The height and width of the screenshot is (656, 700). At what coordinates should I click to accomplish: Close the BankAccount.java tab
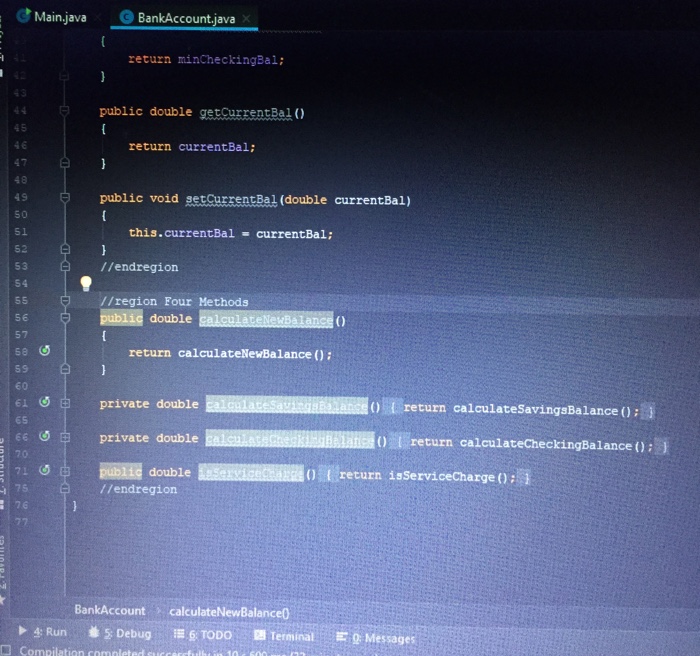click(246, 18)
